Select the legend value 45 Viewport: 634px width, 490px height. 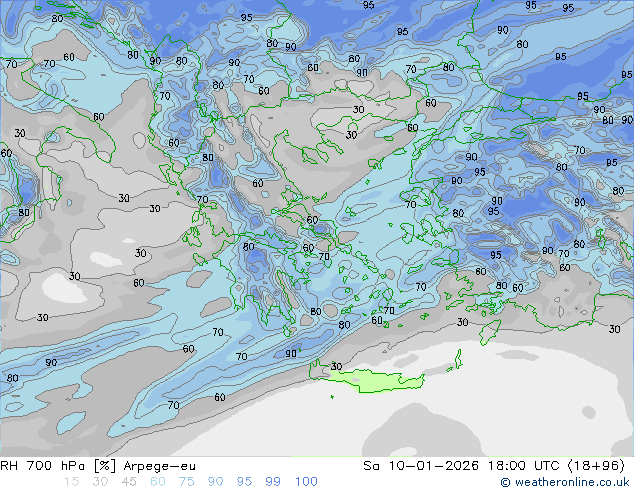pos(129,482)
